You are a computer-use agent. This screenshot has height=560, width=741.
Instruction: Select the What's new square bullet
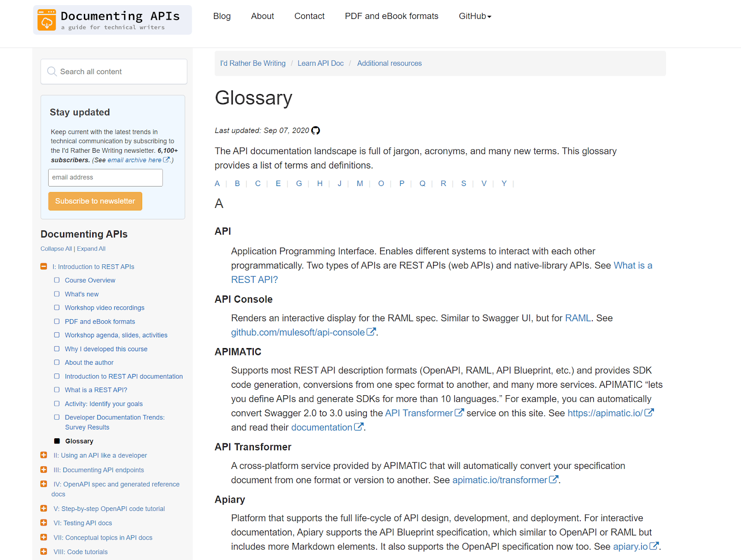pyautogui.click(x=57, y=294)
